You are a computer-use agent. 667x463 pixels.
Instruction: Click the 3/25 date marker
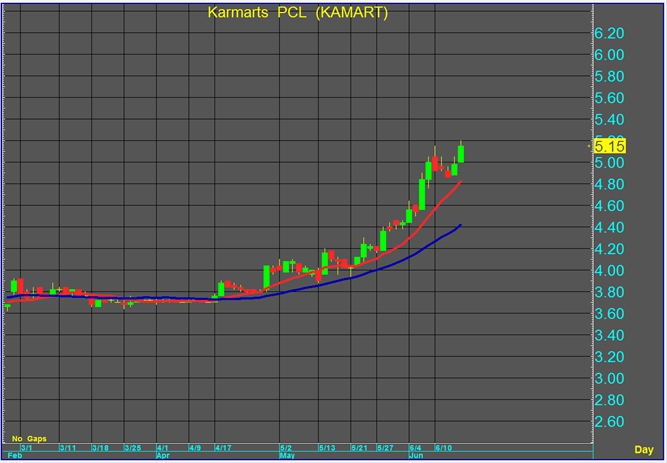(133, 448)
